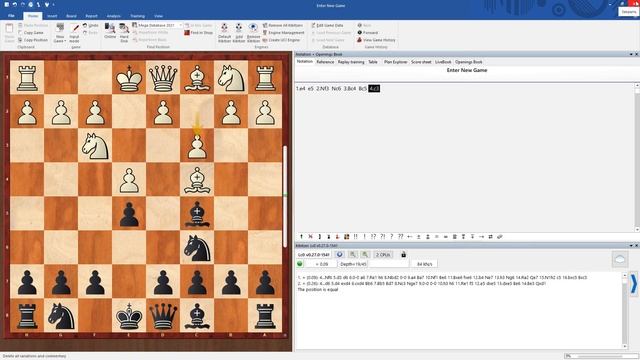
Task: Select the Replay training tab
Action: pos(351,62)
